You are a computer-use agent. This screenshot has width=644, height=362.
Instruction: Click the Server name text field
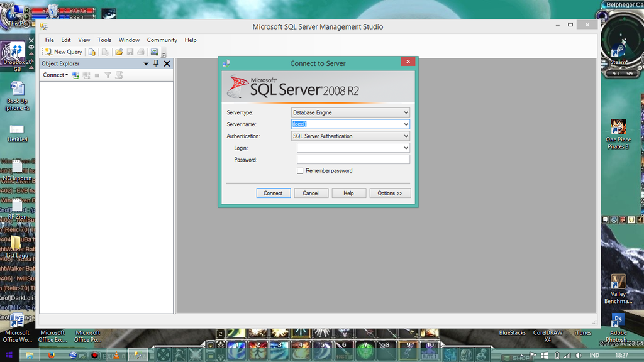click(x=347, y=124)
